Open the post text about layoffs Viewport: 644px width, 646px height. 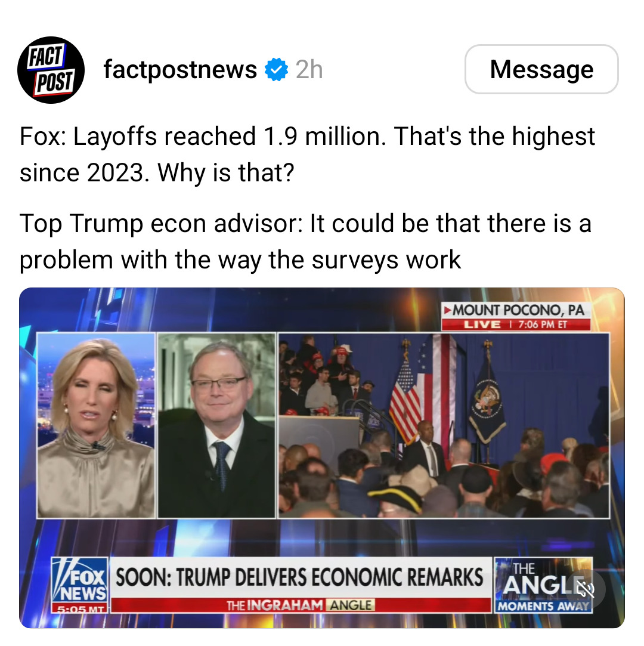pos(307,154)
